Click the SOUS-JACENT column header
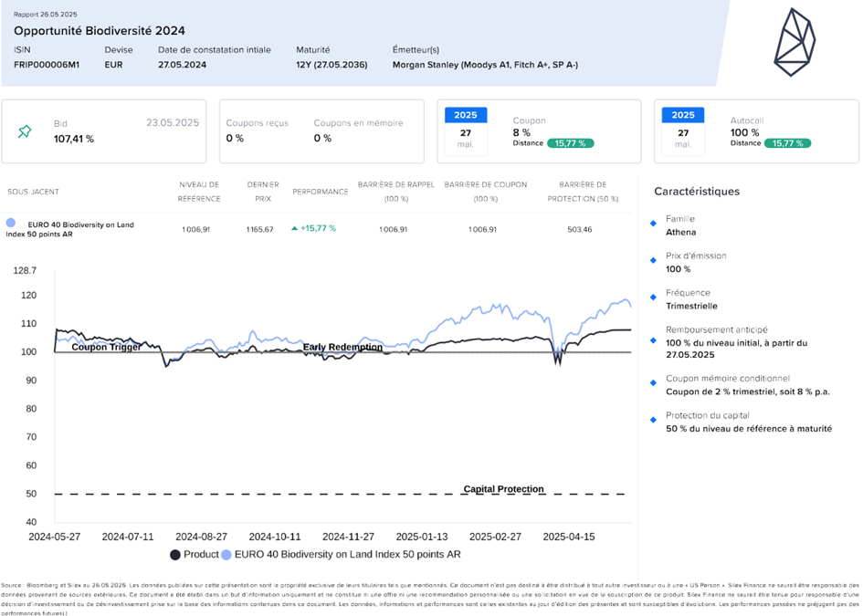Screen dimensions: 863x616 click(33, 192)
